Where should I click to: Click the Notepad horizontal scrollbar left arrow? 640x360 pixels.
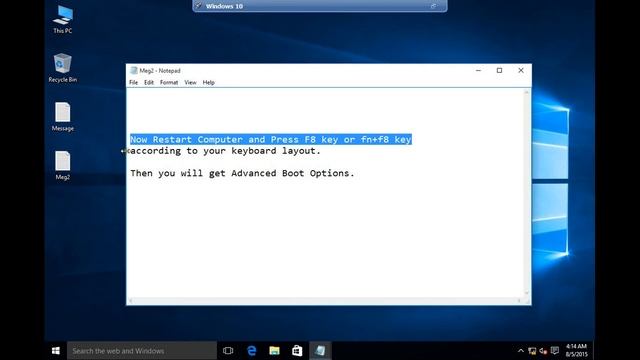tap(131, 301)
